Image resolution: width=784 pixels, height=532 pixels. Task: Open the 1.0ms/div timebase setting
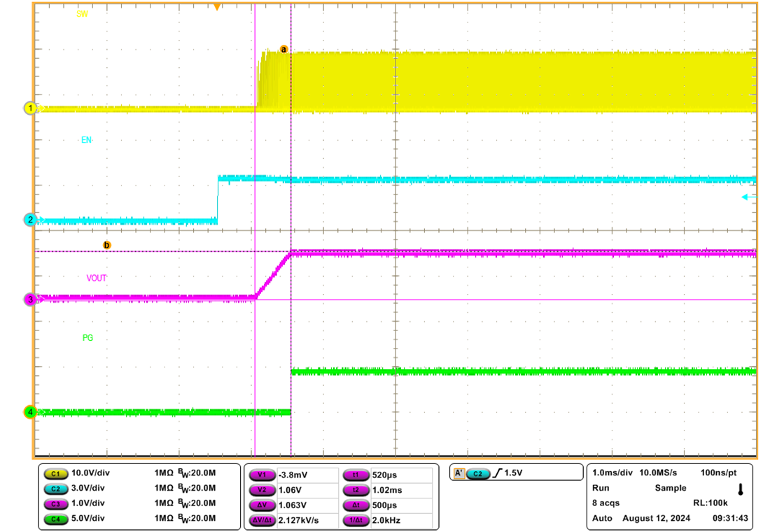(614, 473)
